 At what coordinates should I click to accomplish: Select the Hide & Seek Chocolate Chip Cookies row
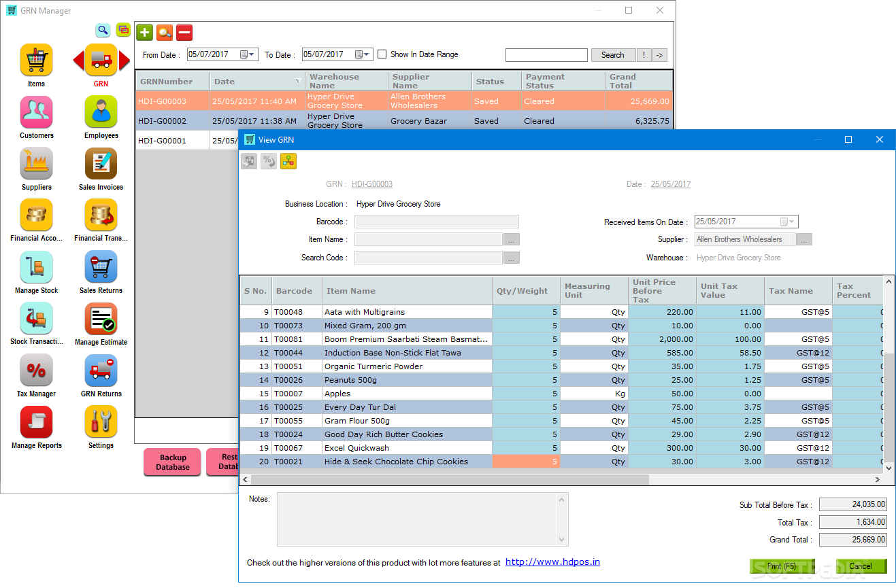point(561,462)
